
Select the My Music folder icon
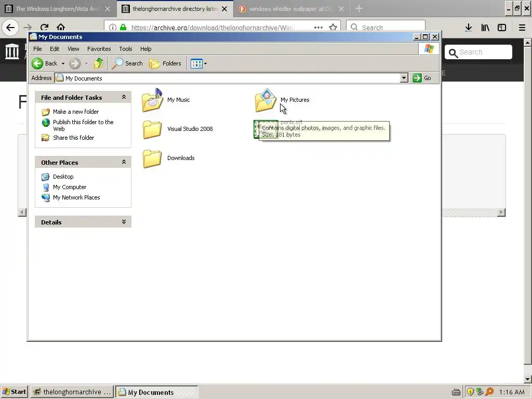pos(152,100)
